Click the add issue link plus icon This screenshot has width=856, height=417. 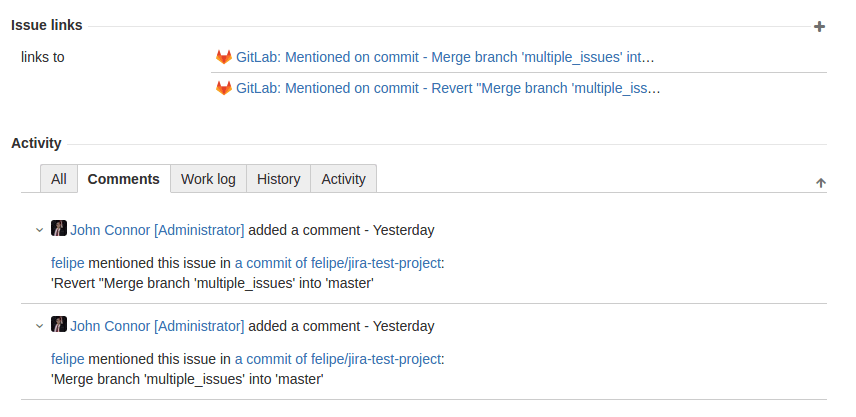click(x=819, y=26)
